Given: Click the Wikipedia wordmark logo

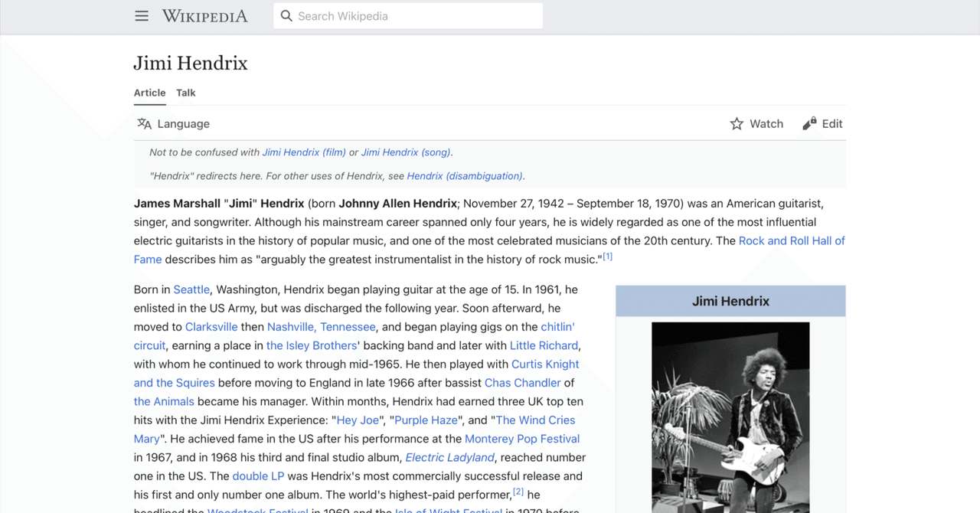Looking at the screenshot, I should pos(205,16).
